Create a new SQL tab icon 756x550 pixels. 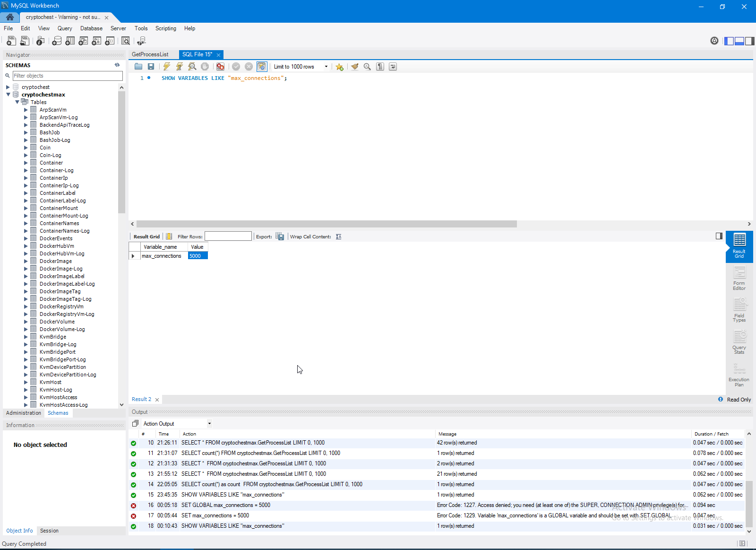point(11,41)
